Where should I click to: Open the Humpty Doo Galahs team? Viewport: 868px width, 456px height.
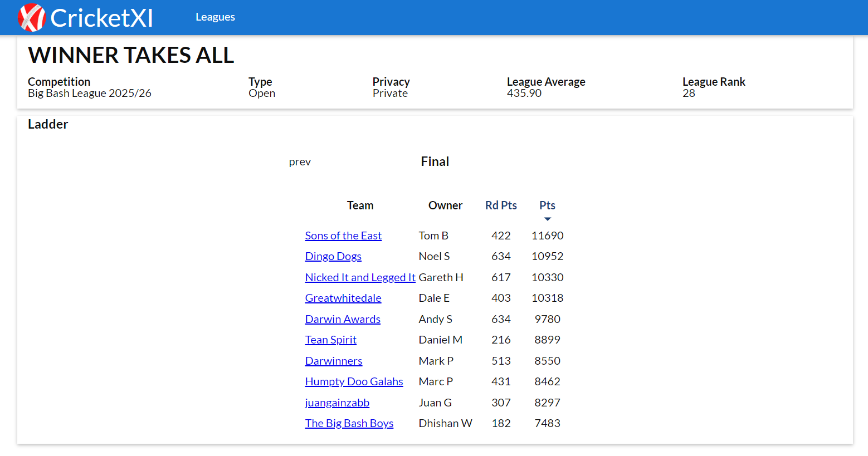pos(354,381)
